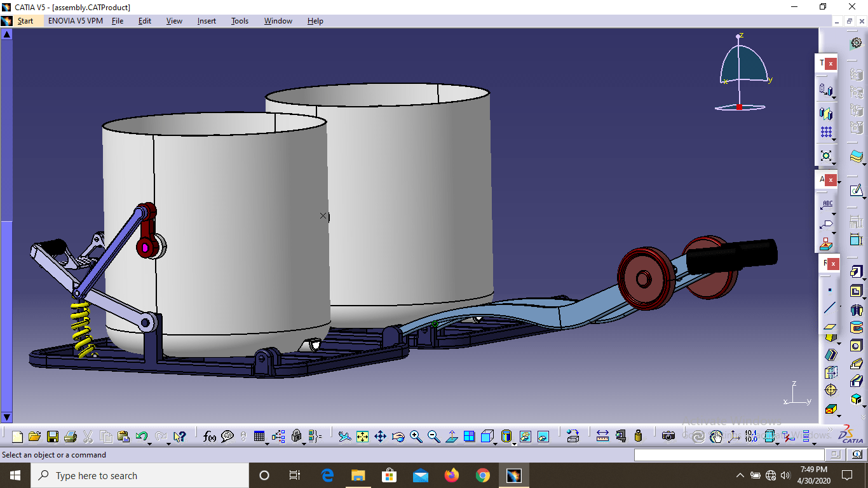Open the Design Table tool
Screen dimensions: 868x488
[x=259, y=437]
